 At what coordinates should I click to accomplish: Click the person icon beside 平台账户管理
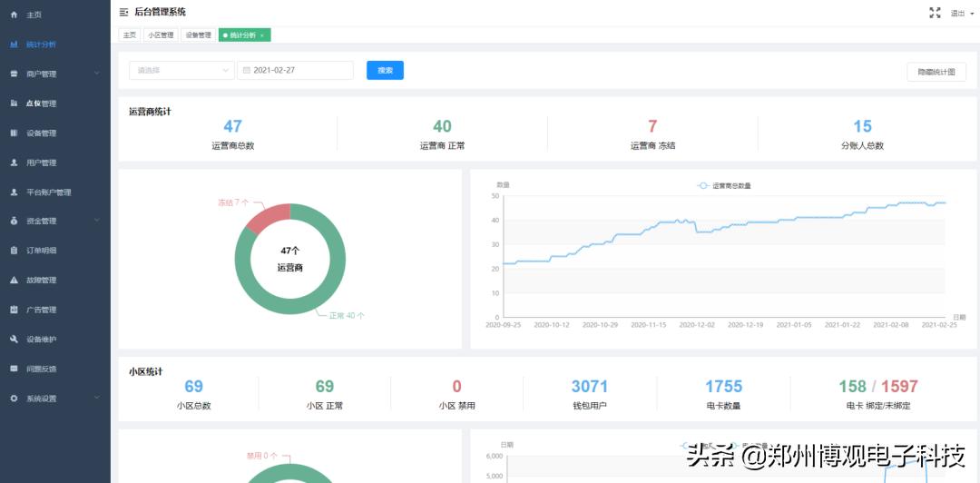pyautogui.click(x=14, y=192)
